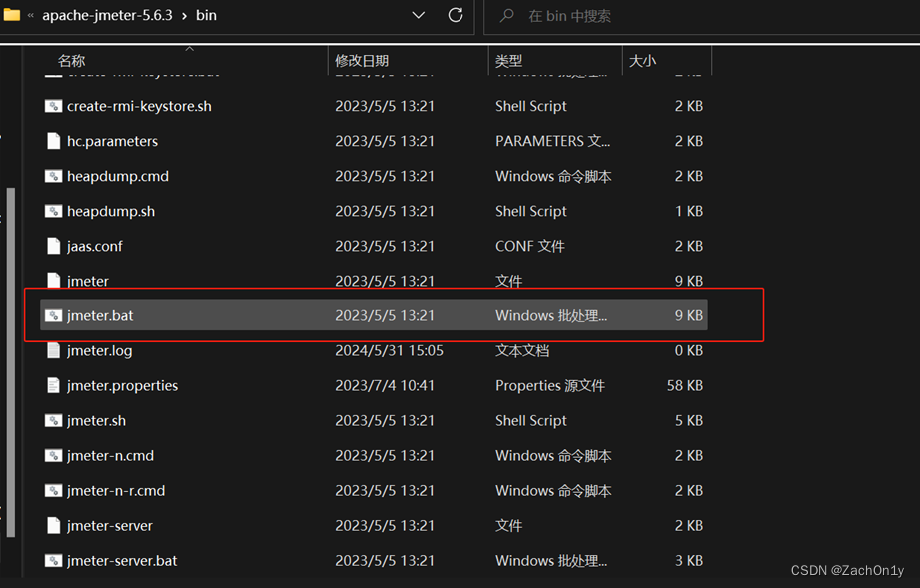This screenshot has height=588, width=920.
Task: Select jmeter.sh file name
Action: click(x=96, y=421)
